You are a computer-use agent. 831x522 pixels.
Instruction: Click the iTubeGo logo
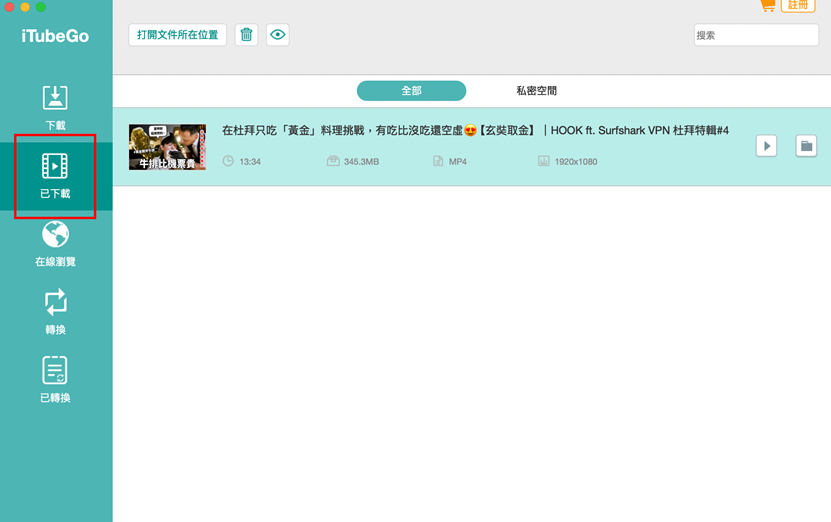[55, 36]
